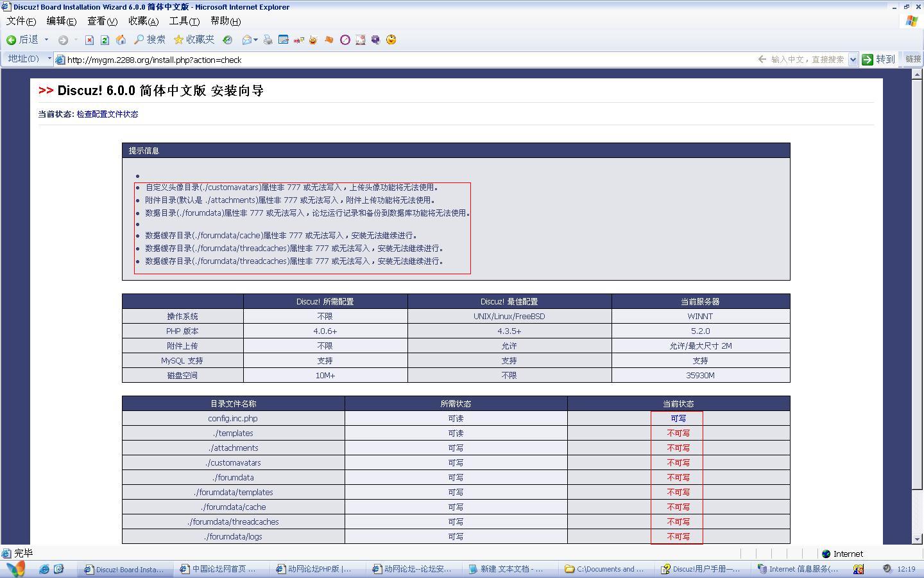Click the purple circle toolbar icon
This screenshot has height=578, width=924.
345,40
